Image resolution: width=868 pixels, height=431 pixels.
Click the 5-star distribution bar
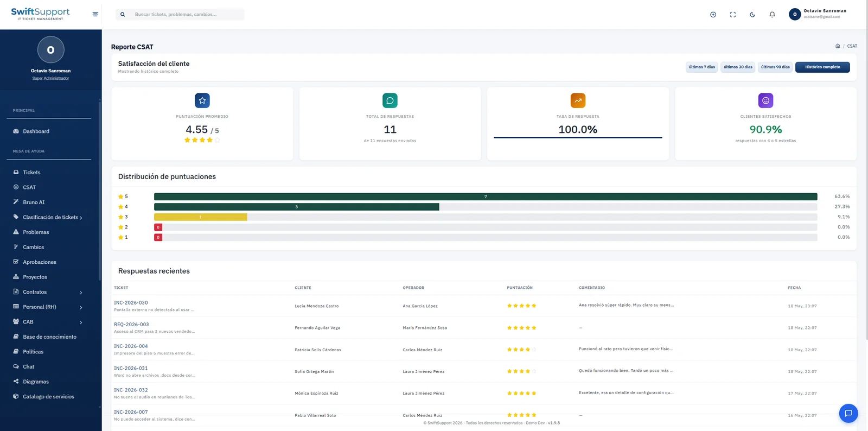pos(486,197)
